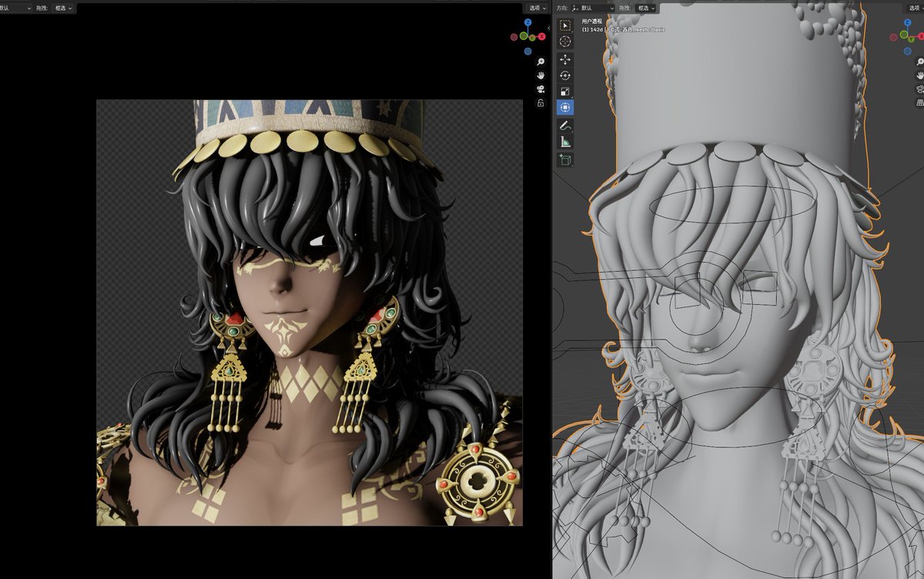The width and height of the screenshot is (924, 579).
Task: Open the 默认 dropdown in left viewport header
Action: [x=15, y=8]
